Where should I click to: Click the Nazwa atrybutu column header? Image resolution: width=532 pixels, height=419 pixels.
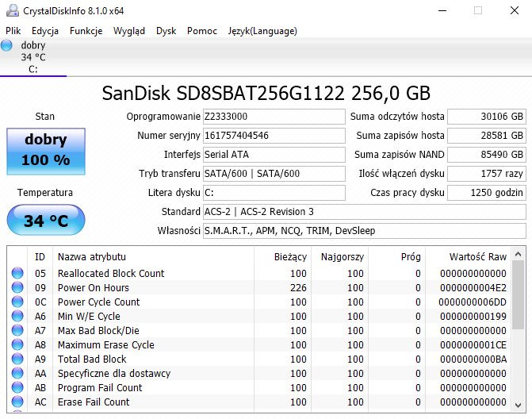tap(153, 256)
